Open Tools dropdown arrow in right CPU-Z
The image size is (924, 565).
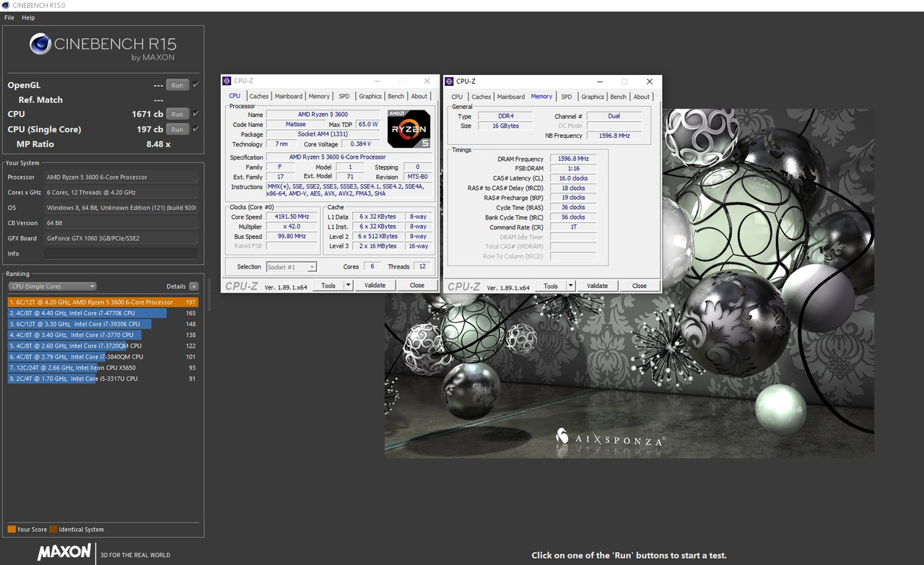570,286
